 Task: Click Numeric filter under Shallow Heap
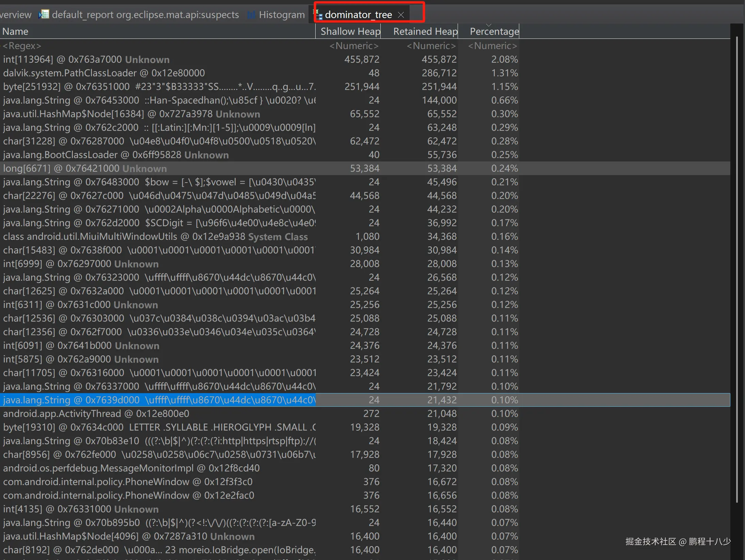(x=354, y=46)
